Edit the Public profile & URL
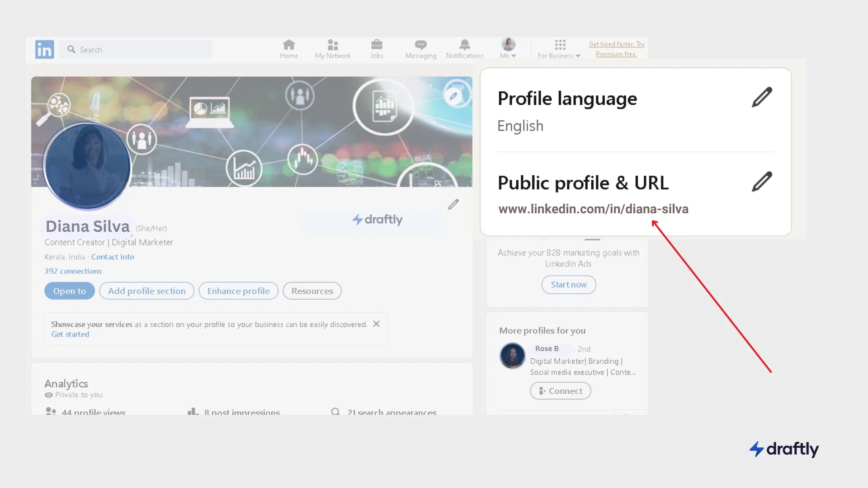This screenshot has height=488, width=868. coord(762,182)
